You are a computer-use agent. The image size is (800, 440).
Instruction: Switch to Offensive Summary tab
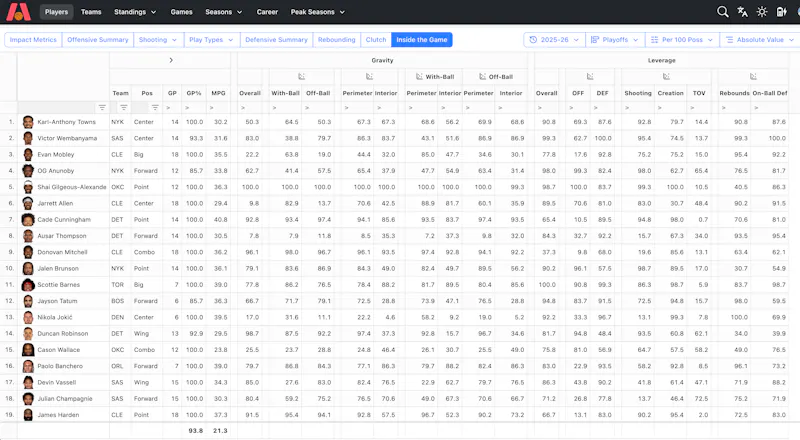pyautogui.click(x=98, y=40)
